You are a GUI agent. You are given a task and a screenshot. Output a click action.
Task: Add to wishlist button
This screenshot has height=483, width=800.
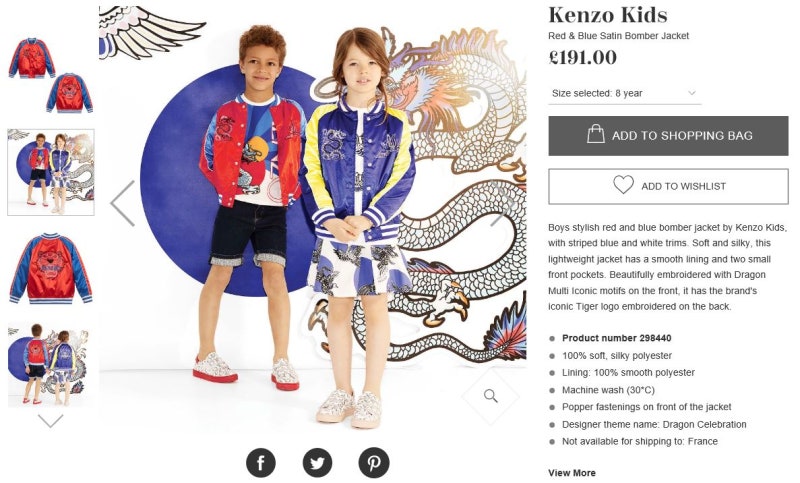coord(668,186)
